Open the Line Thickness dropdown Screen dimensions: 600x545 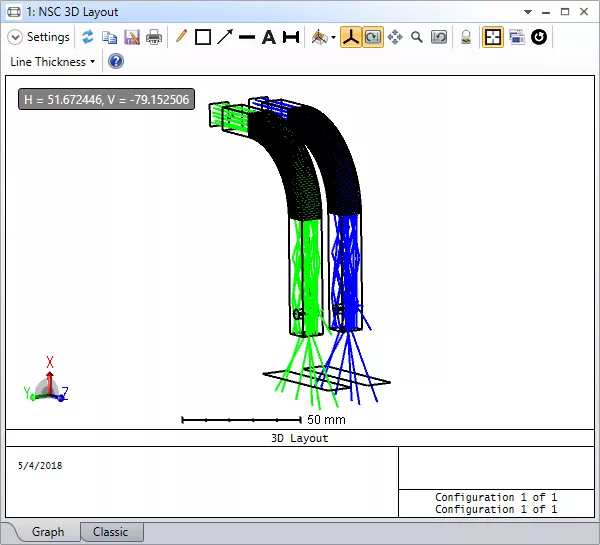(53, 62)
